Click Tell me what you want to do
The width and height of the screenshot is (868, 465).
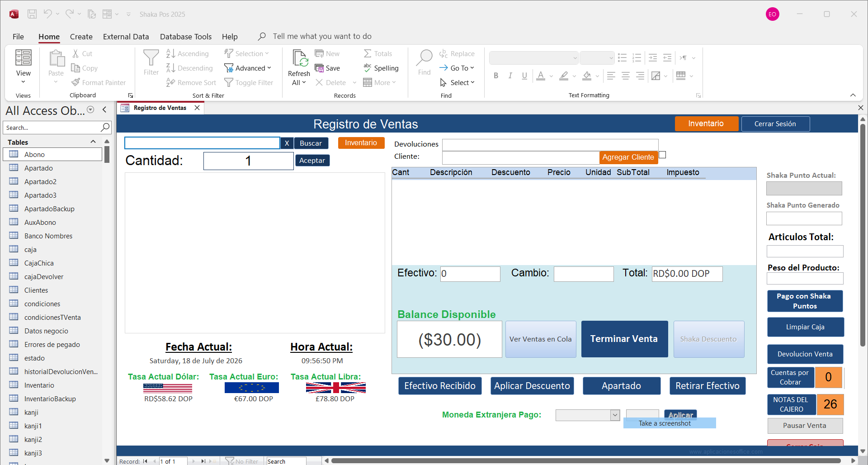322,36
